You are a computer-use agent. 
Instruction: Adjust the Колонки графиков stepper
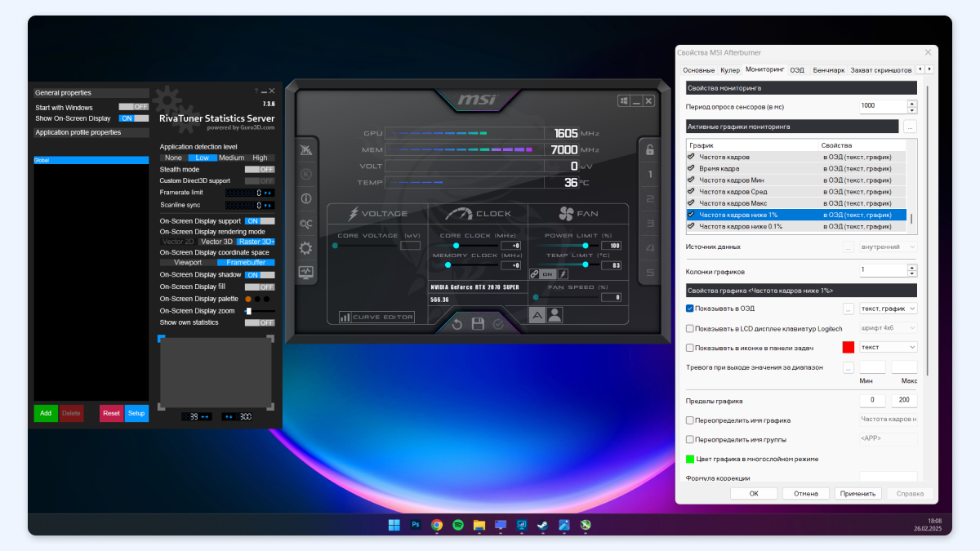[x=912, y=270]
